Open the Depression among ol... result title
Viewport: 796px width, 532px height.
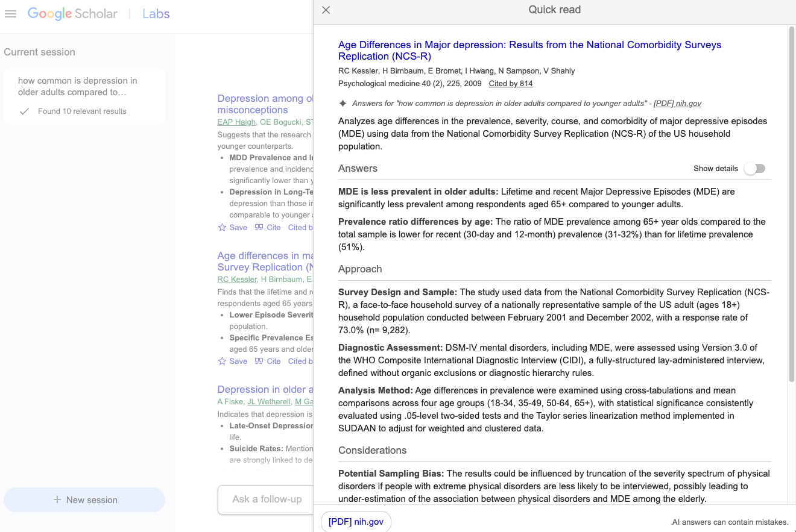tap(265, 104)
